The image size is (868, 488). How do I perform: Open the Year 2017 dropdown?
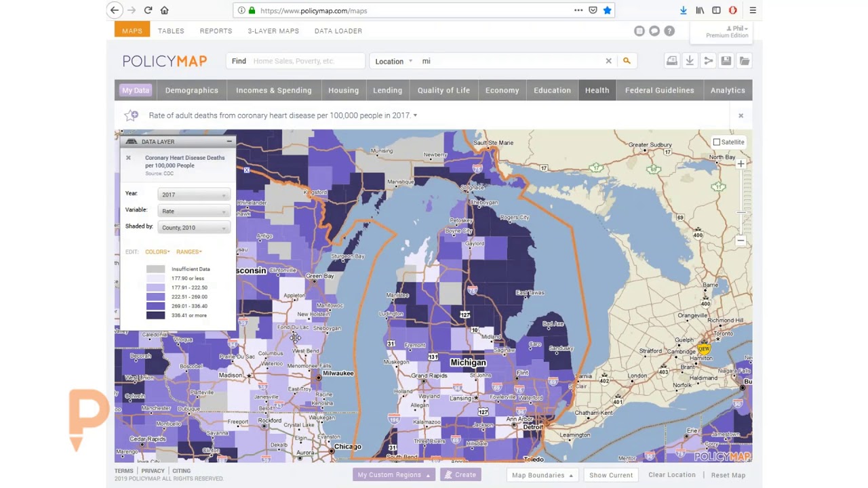pos(194,195)
